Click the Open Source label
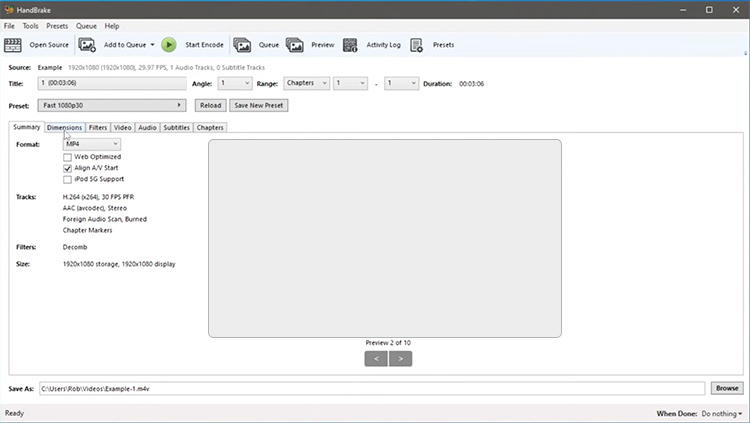 click(49, 45)
